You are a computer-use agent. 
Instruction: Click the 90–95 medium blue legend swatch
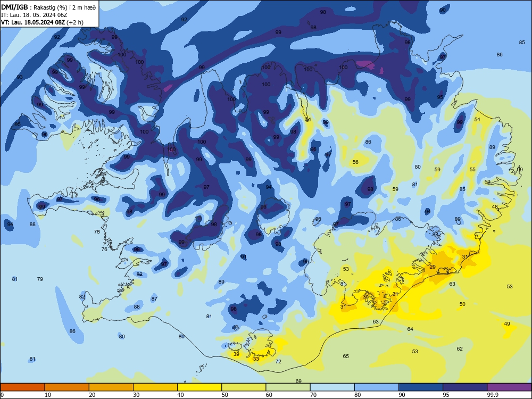[421, 387]
